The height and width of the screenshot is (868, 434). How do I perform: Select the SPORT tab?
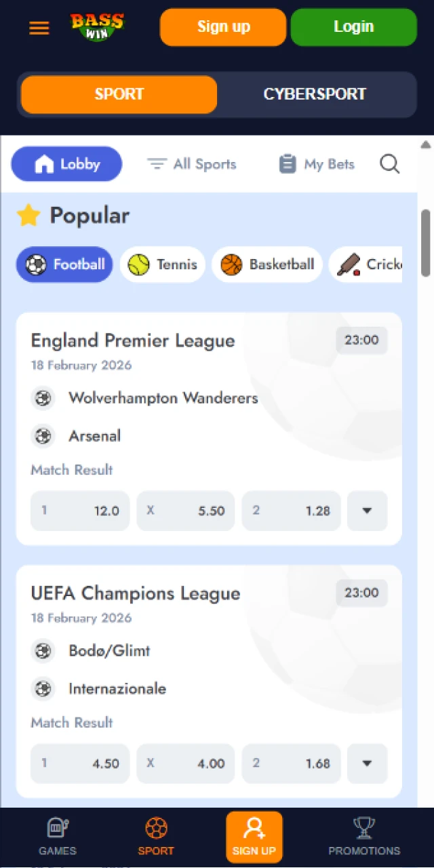pyautogui.click(x=119, y=94)
